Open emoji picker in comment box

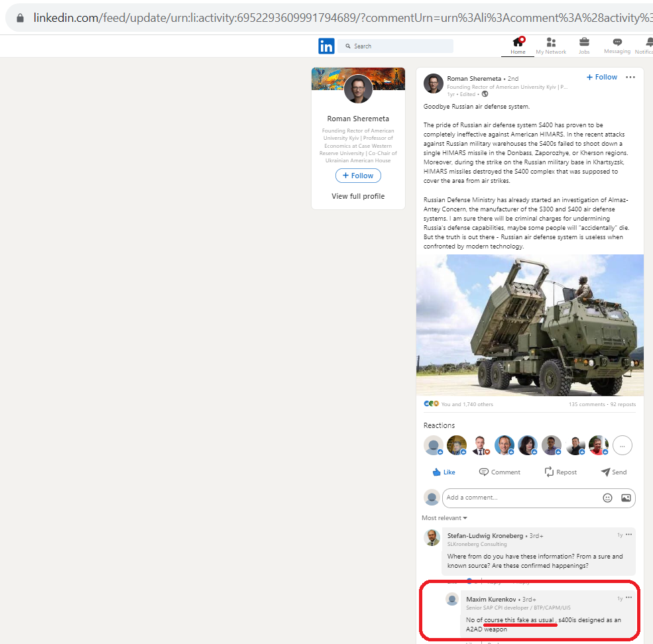tap(607, 498)
